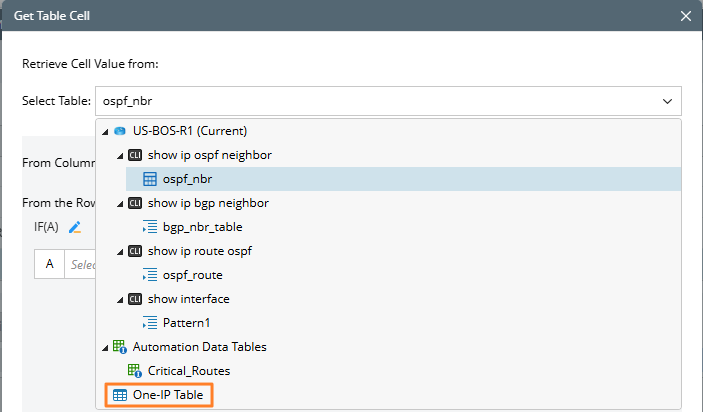The image size is (703, 412).
Task: Pick Critical_Routes from Automation Data Tables
Action: point(189,371)
